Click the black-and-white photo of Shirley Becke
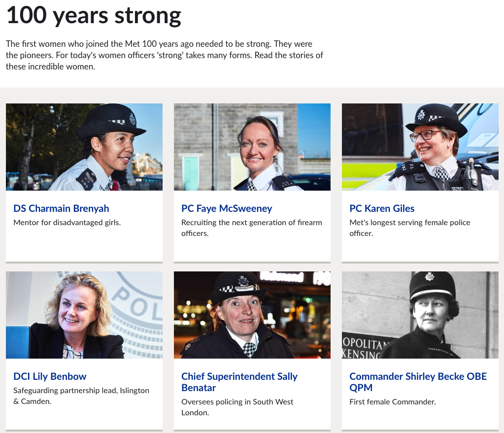The width and height of the screenshot is (504, 433). (x=420, y=315)
